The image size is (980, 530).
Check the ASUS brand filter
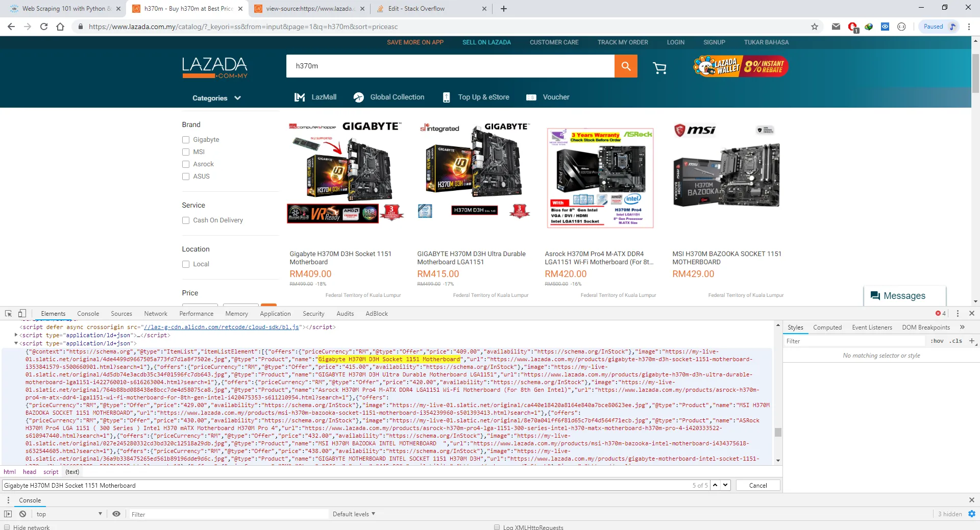click(x=186, y=176)
